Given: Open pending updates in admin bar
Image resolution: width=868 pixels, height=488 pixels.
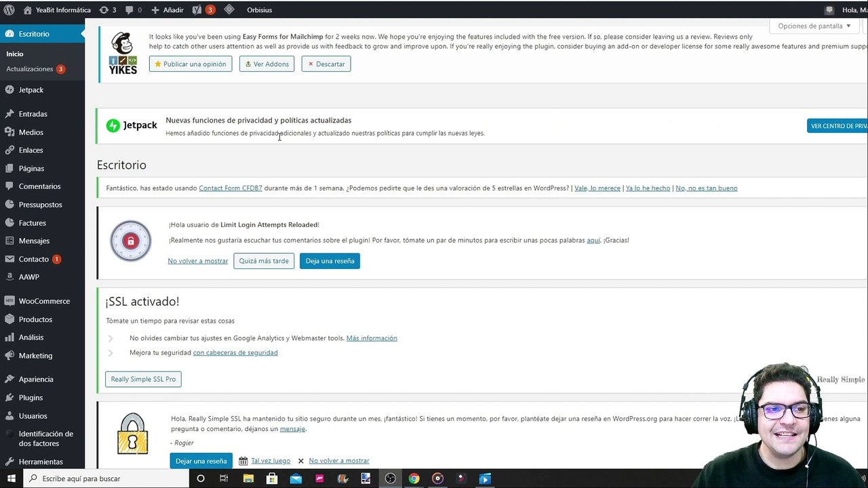Looking at the screenshot, I should click(x=108, y=10).
